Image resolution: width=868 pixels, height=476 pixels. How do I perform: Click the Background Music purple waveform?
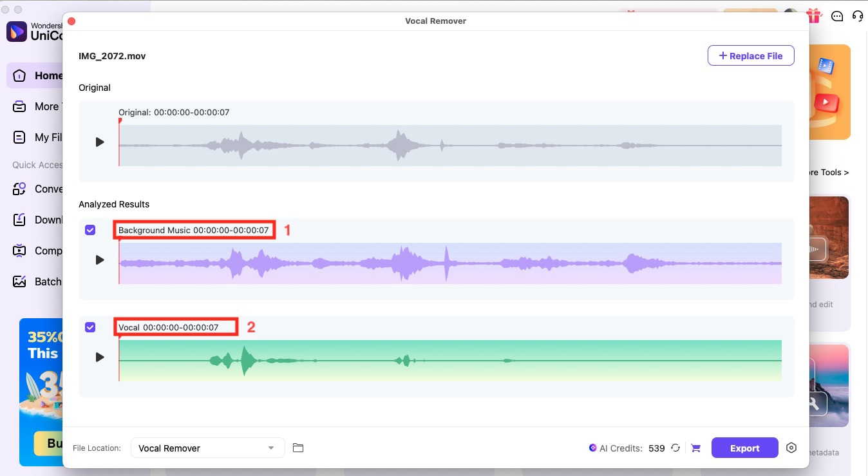click(x=450, y=263)
